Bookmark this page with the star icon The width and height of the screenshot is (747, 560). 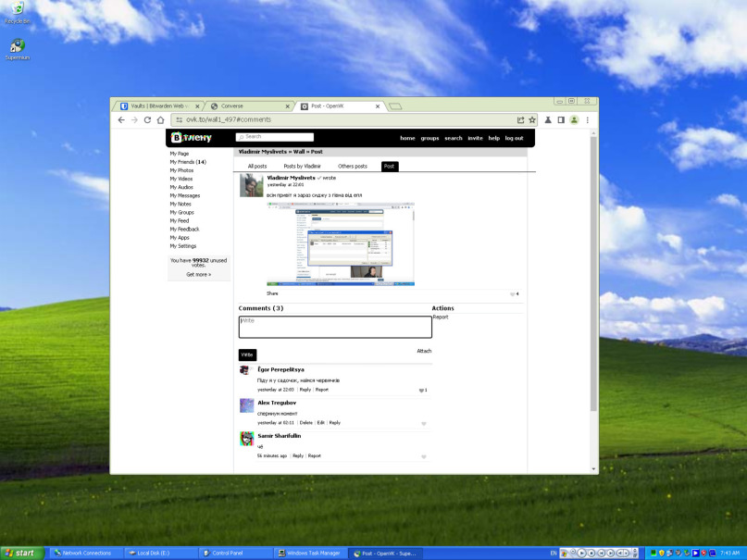click(532, 120)
